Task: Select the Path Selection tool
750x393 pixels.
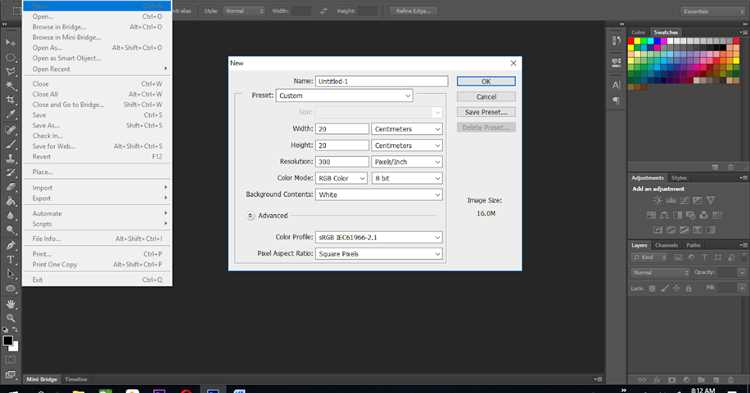Action: pos(10,274)
